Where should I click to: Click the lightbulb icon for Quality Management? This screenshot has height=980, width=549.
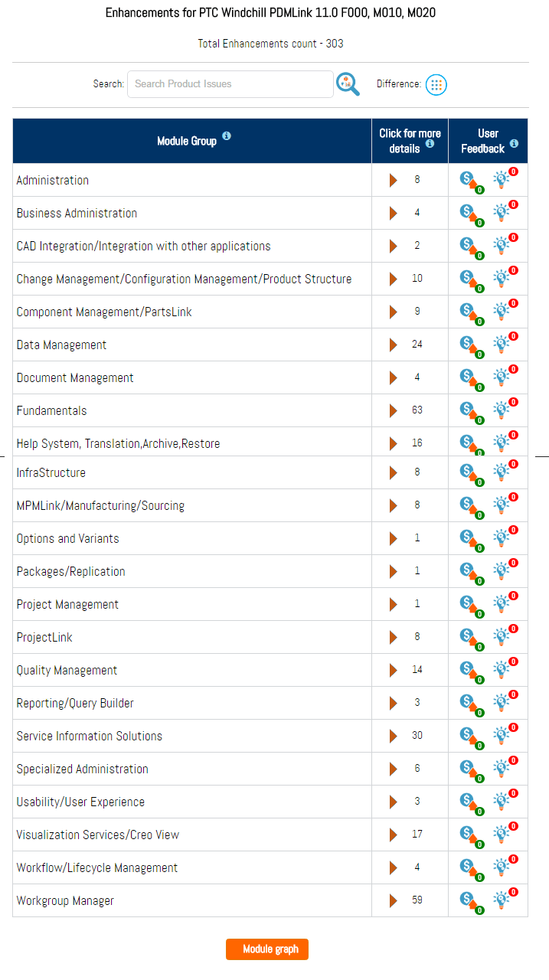pos(502,669)
